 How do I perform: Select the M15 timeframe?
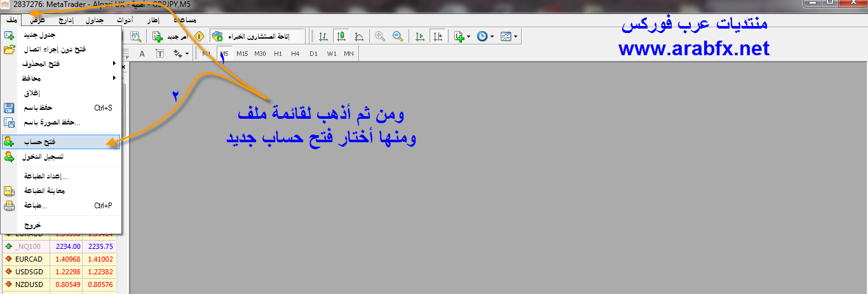pyautogui.click(x=242, y=54)
